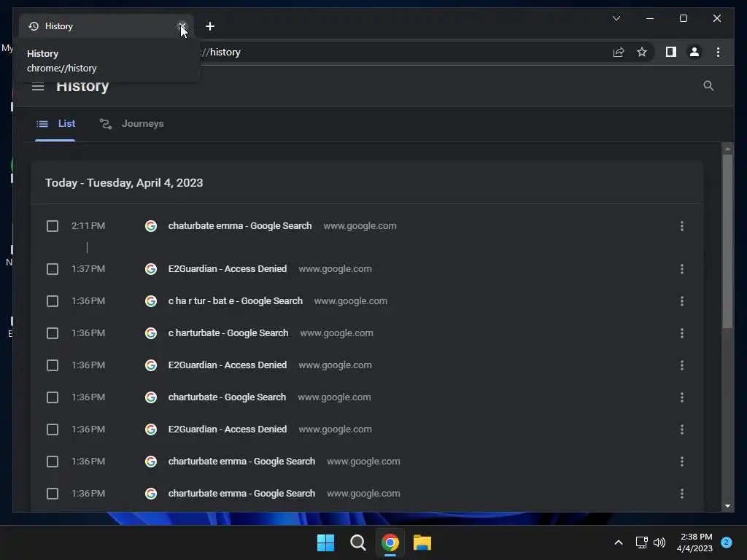
Task: Close the History tab
Action: point(182,26)
